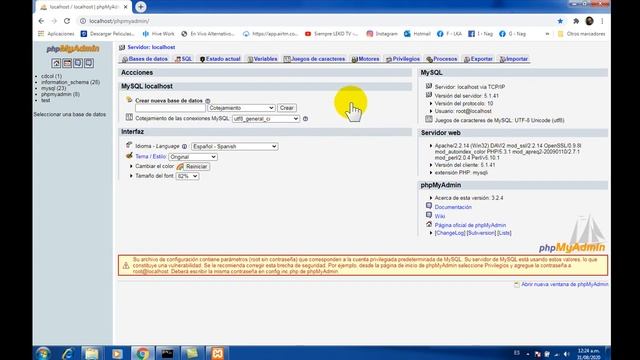Open the Documentación link
The width and height of the screenshot is (640, 360).
(x=453, y=207)
